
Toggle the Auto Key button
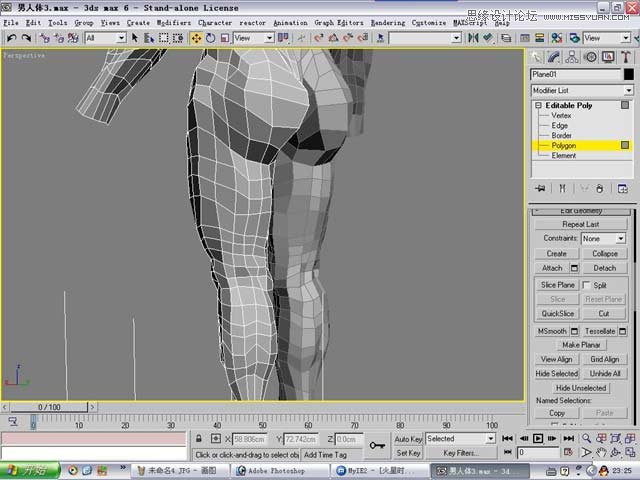click(x=408, y=439)
